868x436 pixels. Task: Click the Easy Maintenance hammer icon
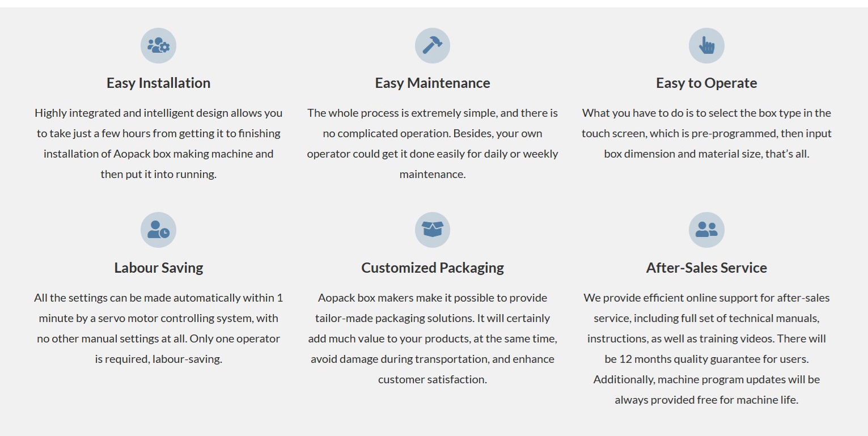[x=432, y=45]
